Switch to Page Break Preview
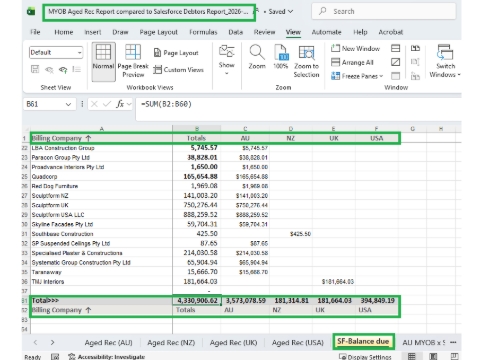 [x=133, y=61]
